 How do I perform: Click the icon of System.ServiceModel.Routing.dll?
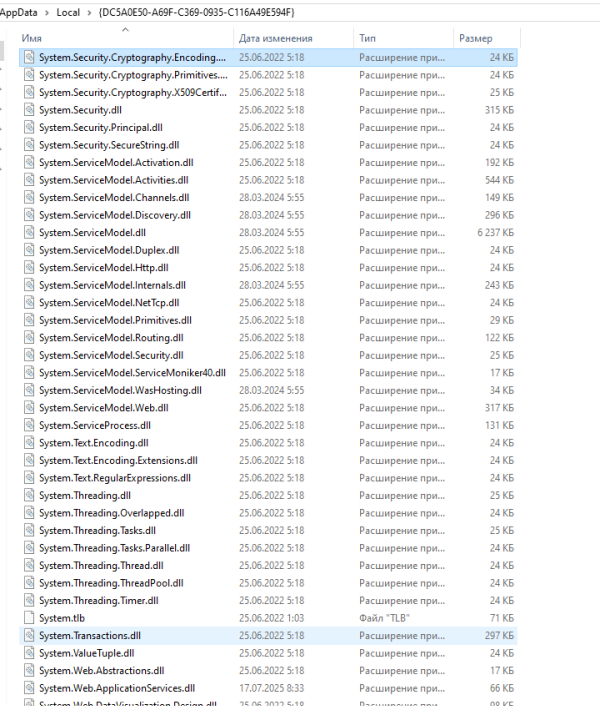[29, 338]
